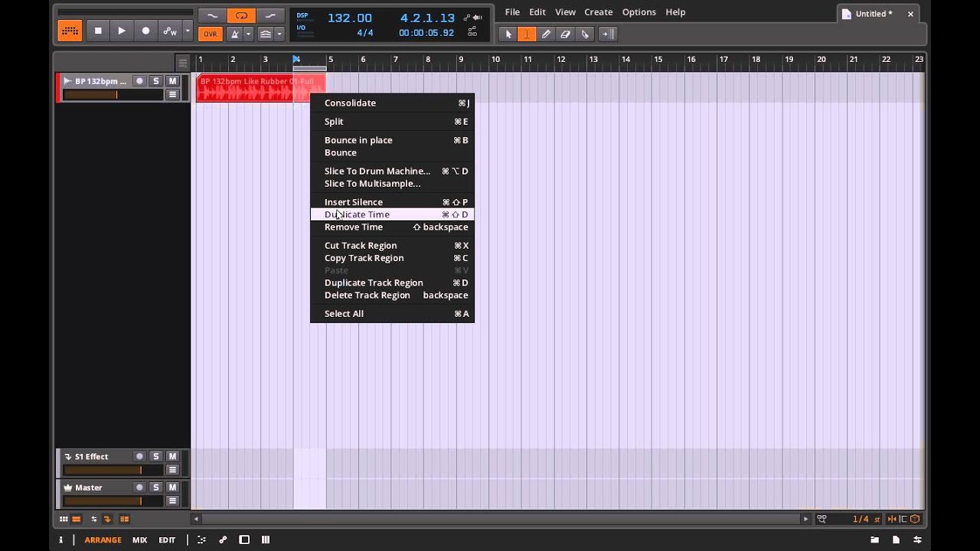Viewport: 980px width, 551px height.
Task: Select Slice To Drum Machine
Action: point(392,171)
